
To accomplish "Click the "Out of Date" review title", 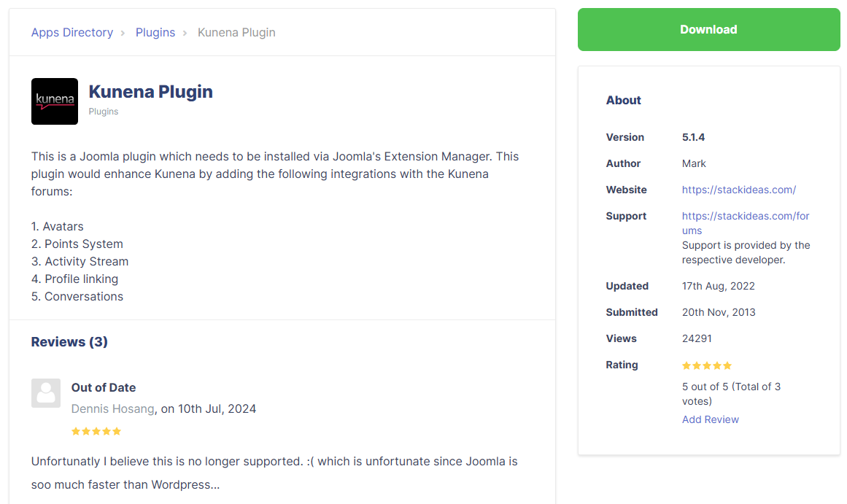I will click(x=104, y=387).
